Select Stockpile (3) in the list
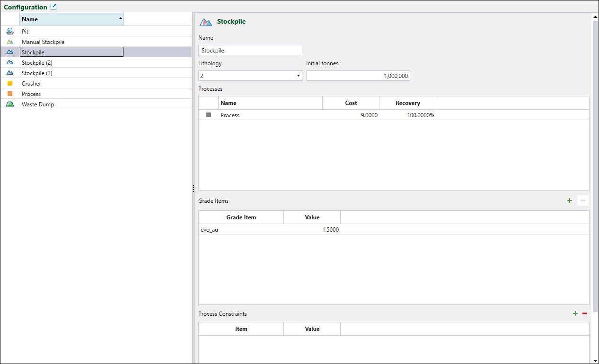The image size is (599, 364). tap(37, 73)
